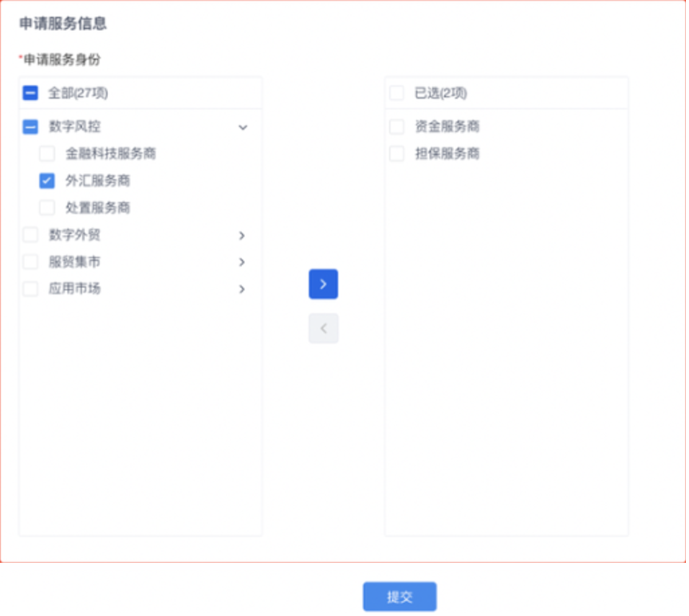
Task: Check the 数字外贸 checkbox
Action: 30,234
